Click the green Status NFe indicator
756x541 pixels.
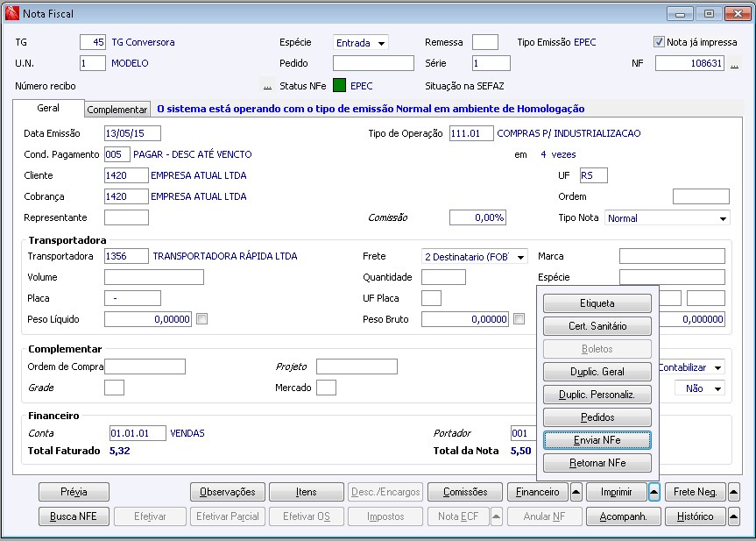[339, 86]
